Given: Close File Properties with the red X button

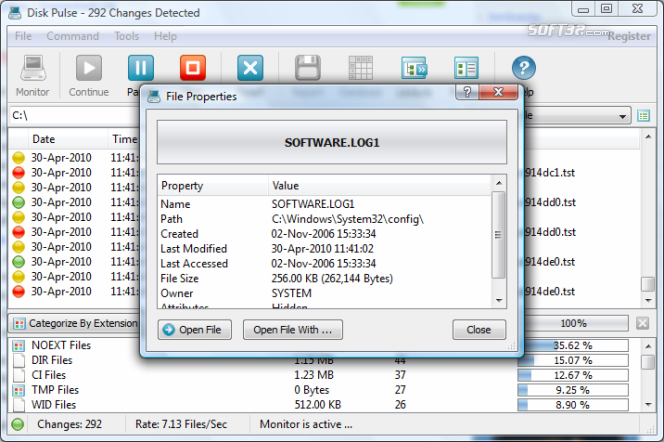Looking at the screenshot, I should [498, 91].
